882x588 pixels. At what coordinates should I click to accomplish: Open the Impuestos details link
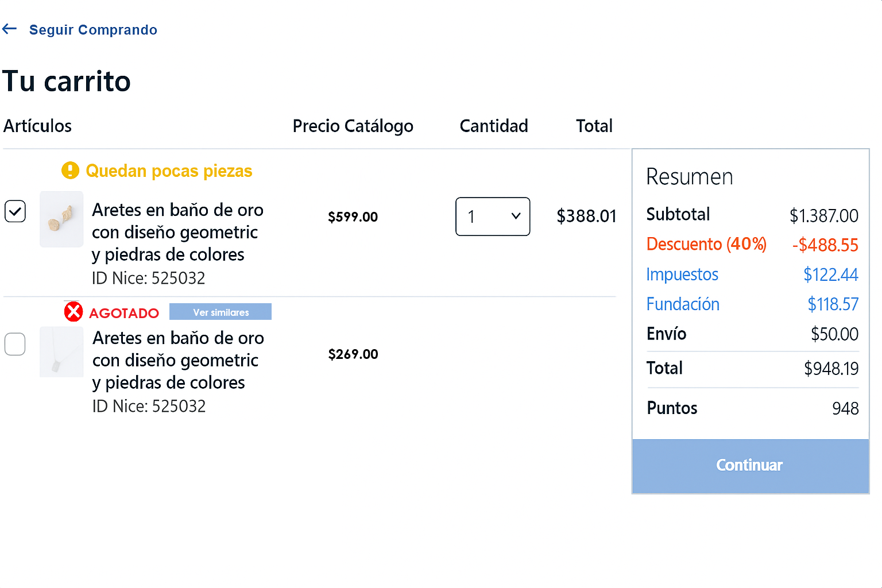pyautogui.click(x=682, y=274)
